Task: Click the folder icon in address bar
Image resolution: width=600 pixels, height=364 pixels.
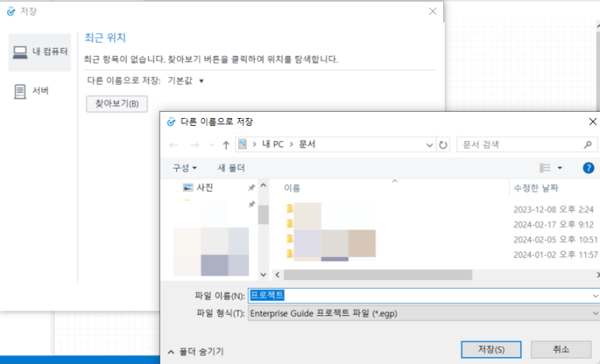Action: pyautogui.click(x=243, y=144)
